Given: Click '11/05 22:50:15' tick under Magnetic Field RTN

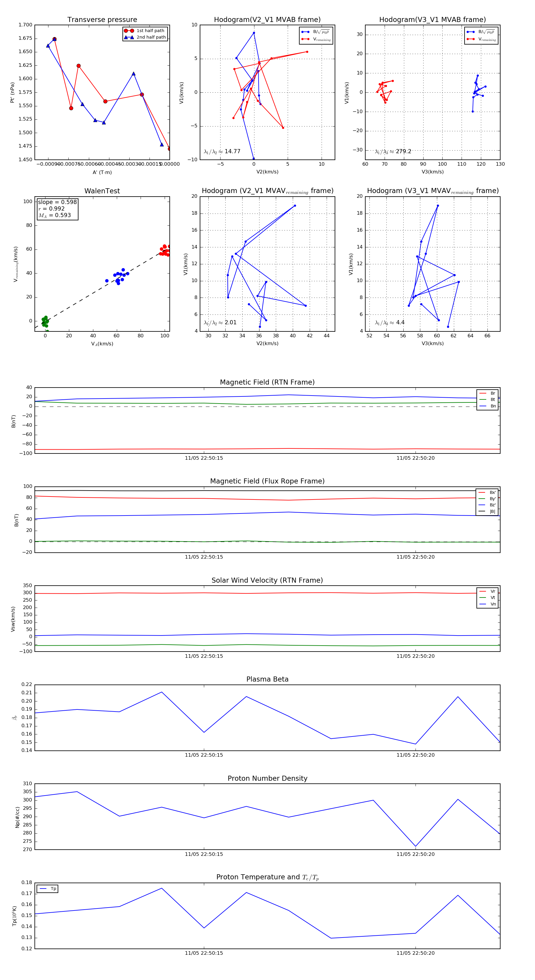Looking at the screenshot, I should click(x=204, y=458).
